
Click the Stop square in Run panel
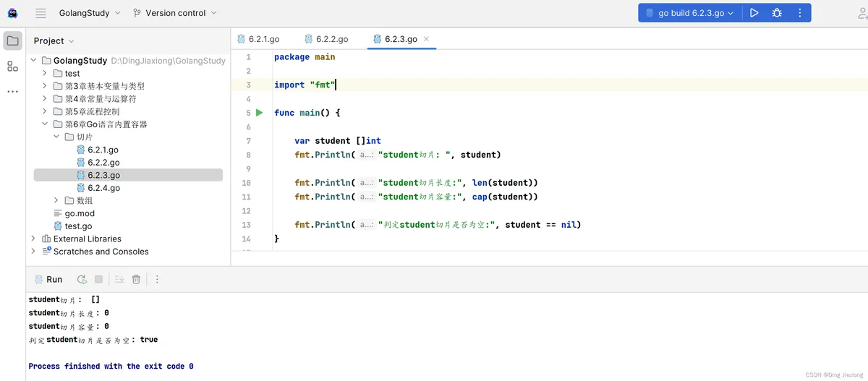click(98, 279)
